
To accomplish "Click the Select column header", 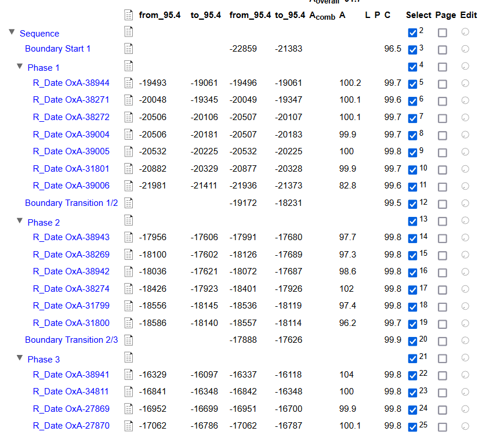I will click(418, 15).
